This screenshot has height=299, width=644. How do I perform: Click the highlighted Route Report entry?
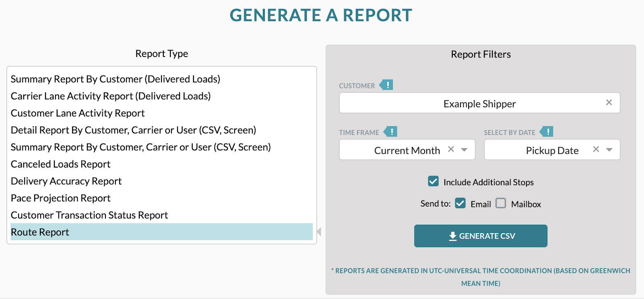click(x=39, y=232)
